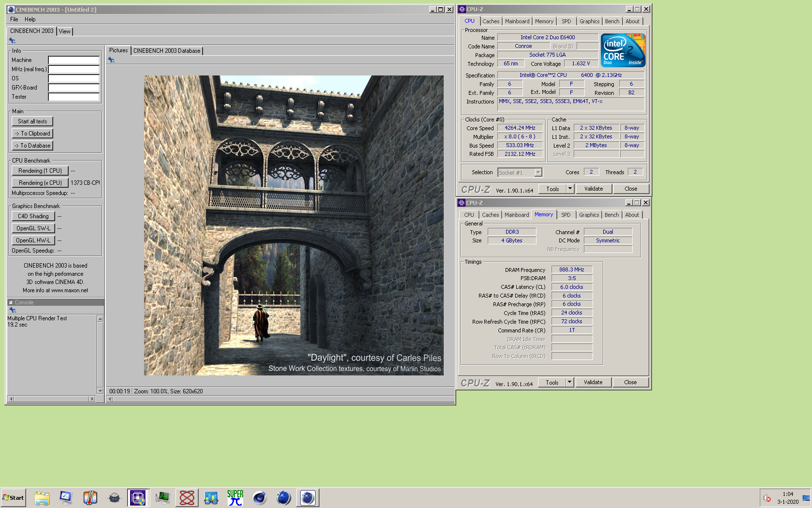812x508 pixels.
Task: Open the blue Cinebench globe taskbar icon
Action: 284,498
